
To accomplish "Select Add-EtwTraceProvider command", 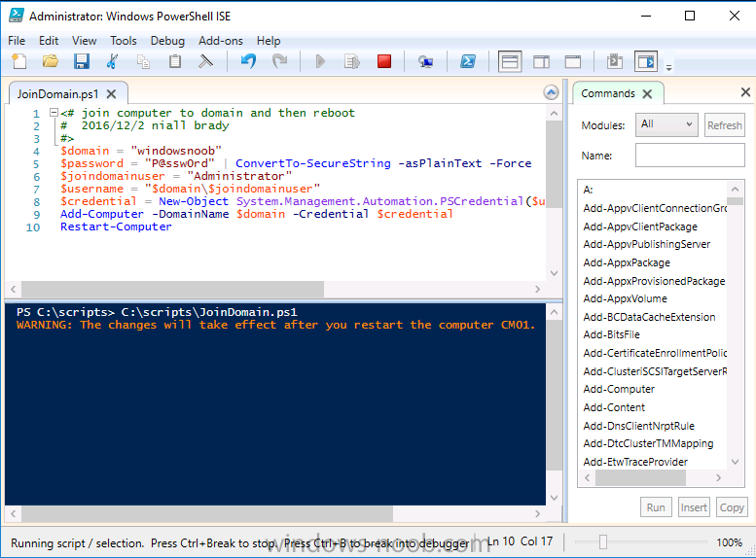I will coord(635,462).
